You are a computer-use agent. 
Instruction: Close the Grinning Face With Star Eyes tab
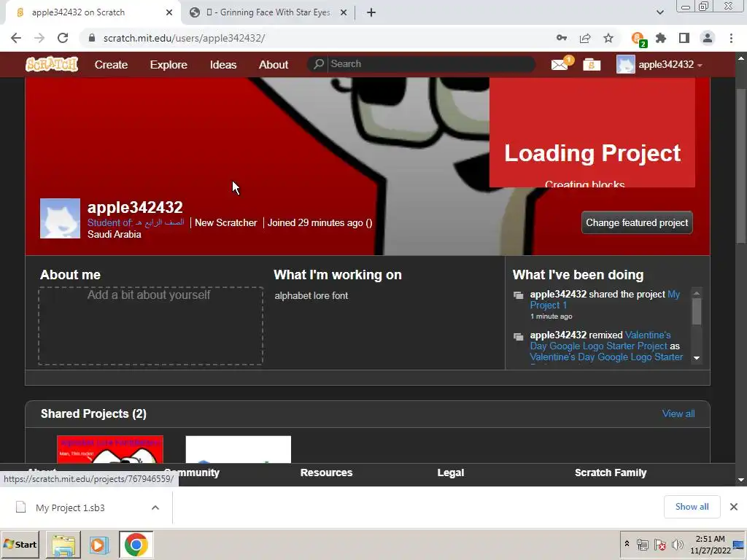344,12
